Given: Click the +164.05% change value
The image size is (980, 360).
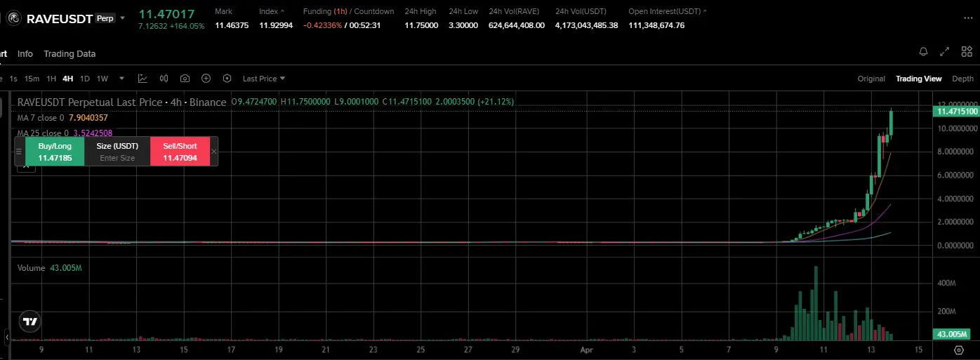Looking at the screenshot, I should 187,26.
